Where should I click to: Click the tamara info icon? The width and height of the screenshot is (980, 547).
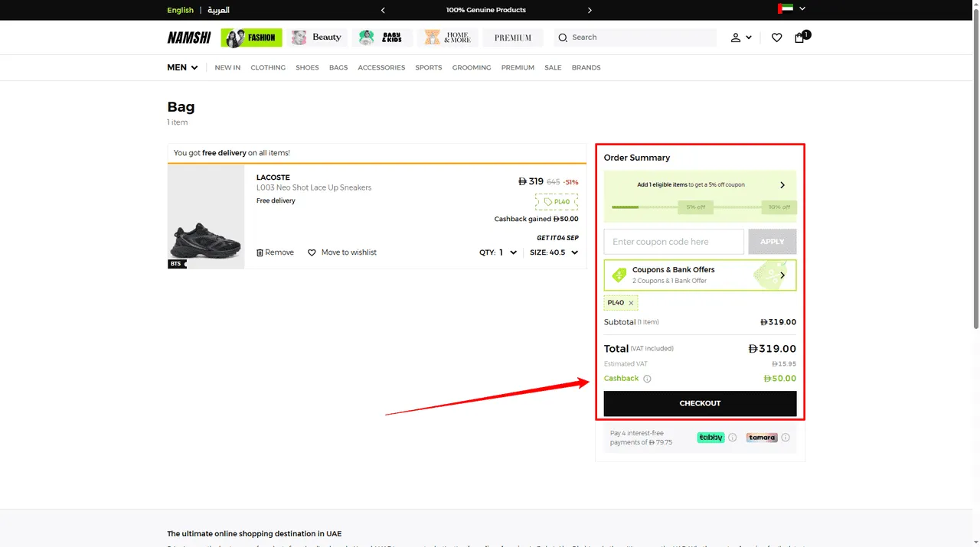point(786,438)
